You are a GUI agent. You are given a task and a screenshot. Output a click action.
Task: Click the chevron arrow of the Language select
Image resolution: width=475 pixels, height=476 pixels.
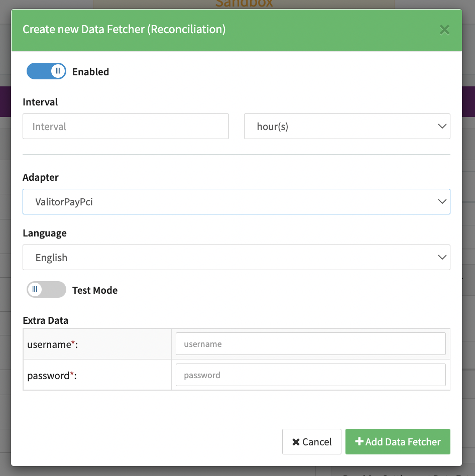pos(442,257)
